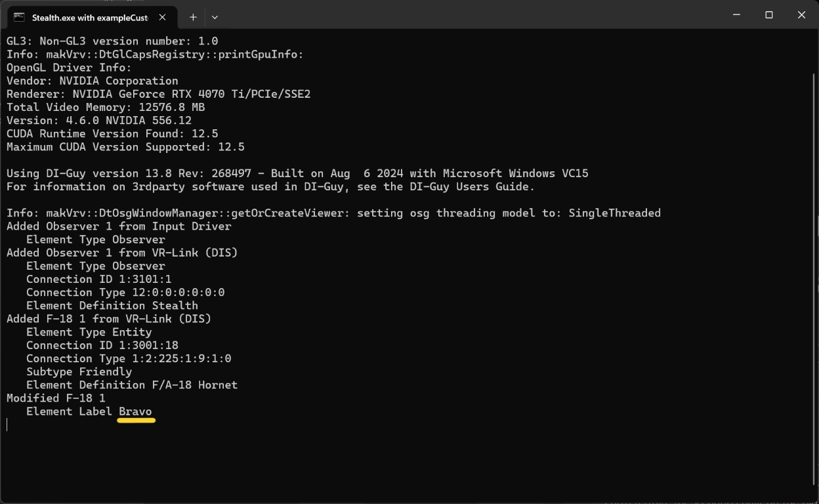Close the Stealth.exe terminal tab

pyautogui.click(x=163, y=17)
